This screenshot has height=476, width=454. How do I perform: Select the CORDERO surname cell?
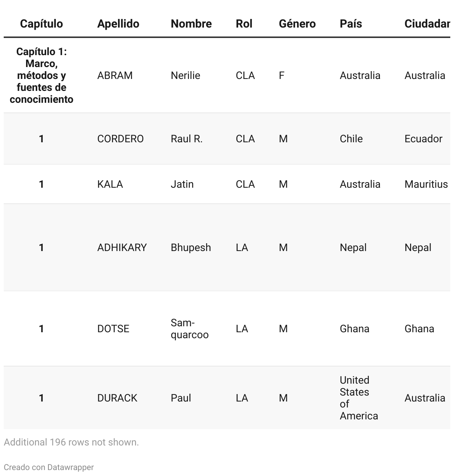tap(120, 139)
